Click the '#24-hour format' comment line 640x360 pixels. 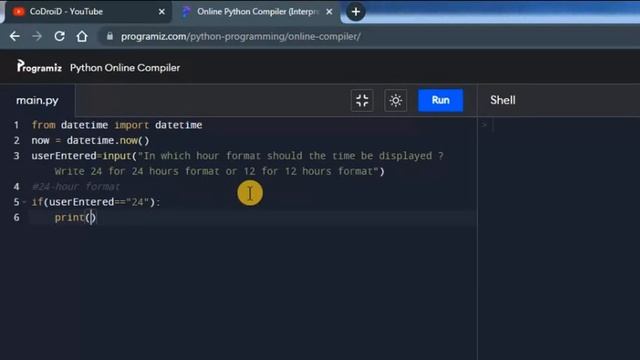tap(76, 187)
